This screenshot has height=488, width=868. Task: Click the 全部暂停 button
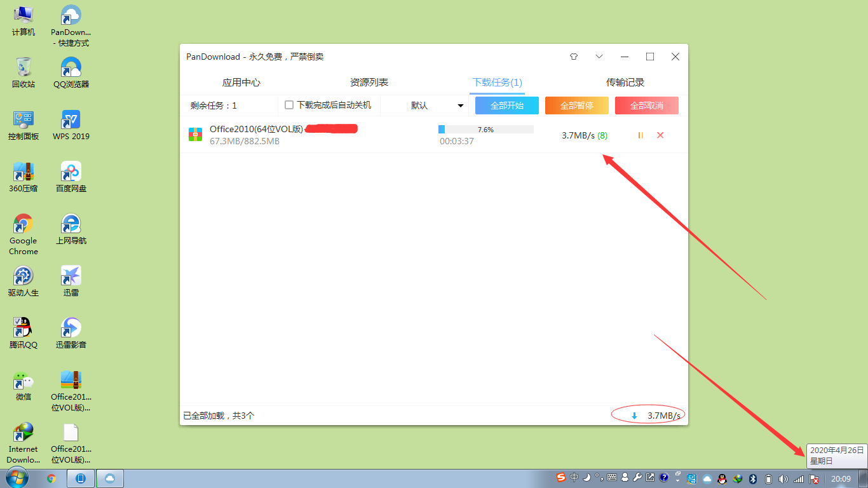click(577, 105)
